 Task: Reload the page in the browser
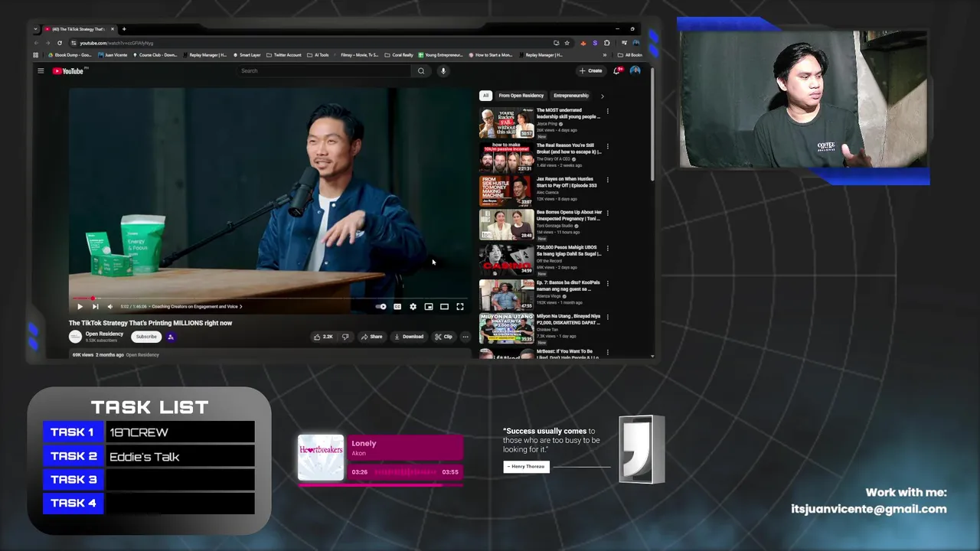coord(59,43)
